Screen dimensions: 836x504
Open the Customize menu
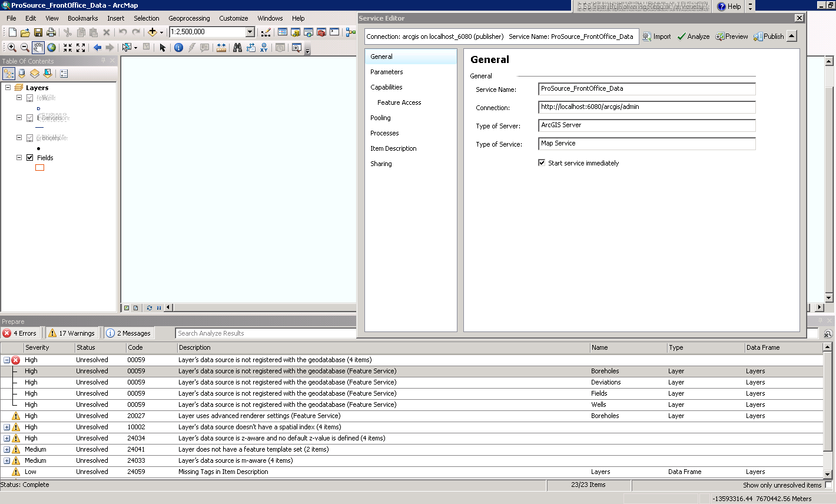click(x=234, y=18)
